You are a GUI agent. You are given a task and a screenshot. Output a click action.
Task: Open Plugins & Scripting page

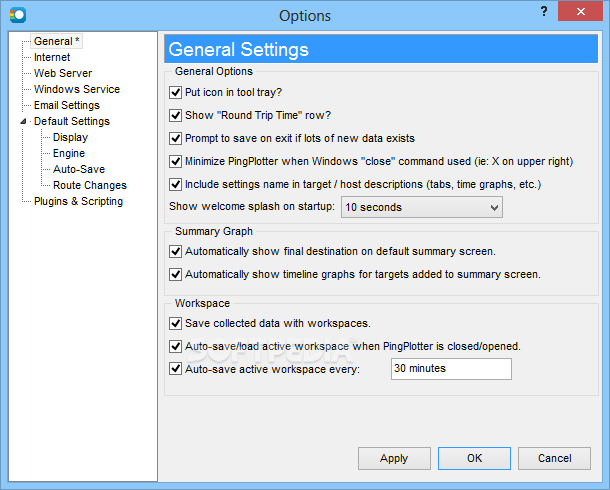coord(79,201)
